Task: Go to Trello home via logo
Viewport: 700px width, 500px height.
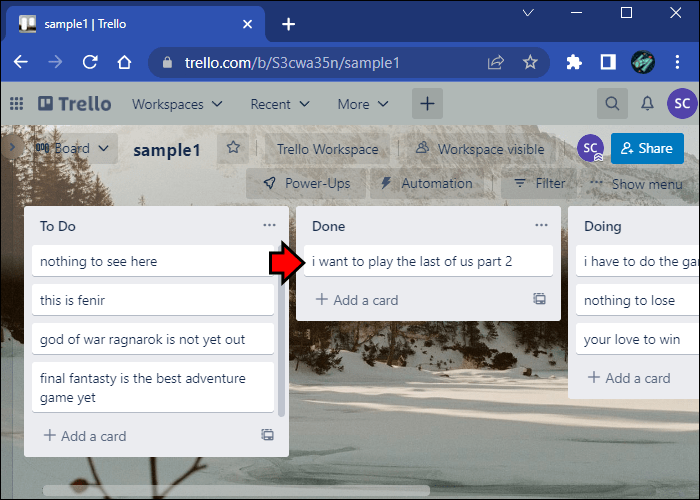Action: click(x=75, y=104)
